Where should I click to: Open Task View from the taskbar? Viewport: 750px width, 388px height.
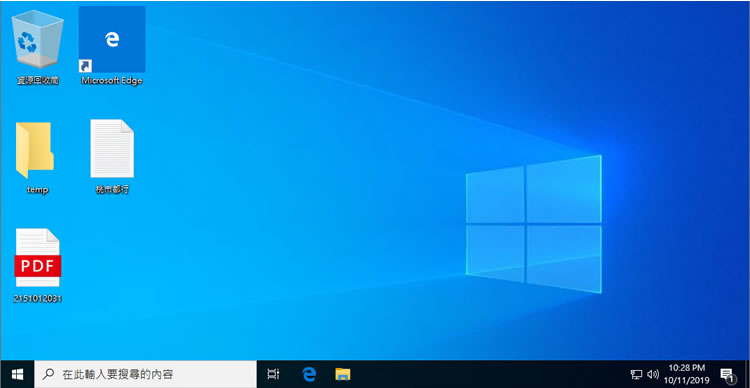pos(273,374)
